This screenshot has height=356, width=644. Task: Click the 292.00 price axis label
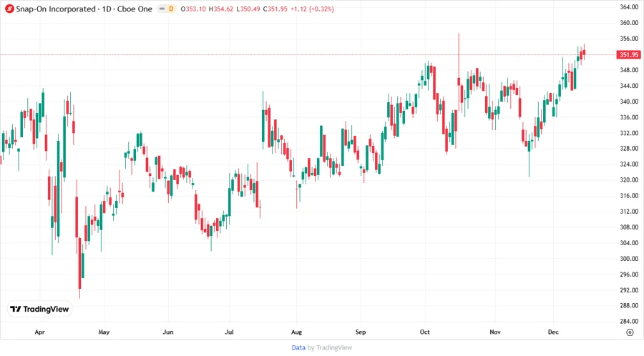629,290
